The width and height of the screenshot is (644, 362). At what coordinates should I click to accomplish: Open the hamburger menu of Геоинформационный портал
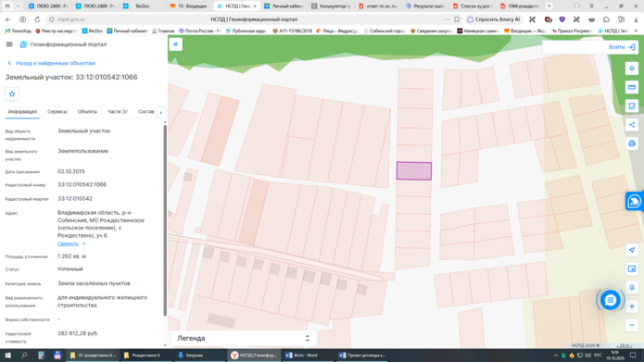(x=9, y=44)
